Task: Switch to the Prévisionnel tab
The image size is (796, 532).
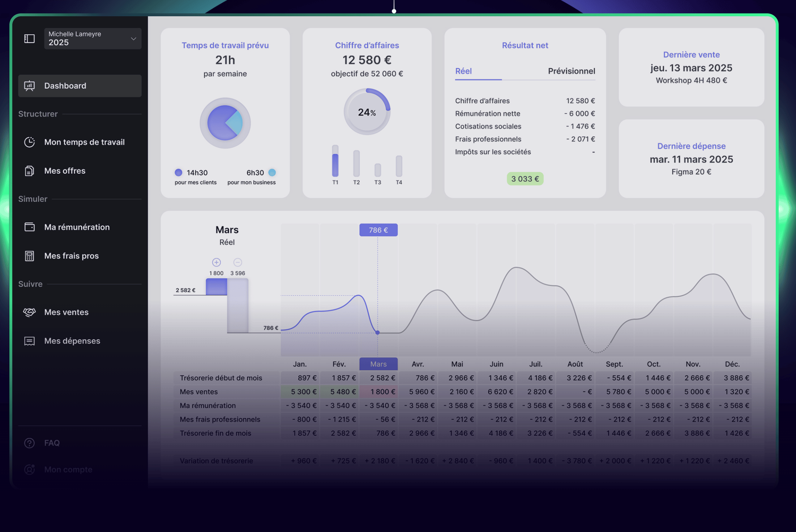Action: (571, 71)
